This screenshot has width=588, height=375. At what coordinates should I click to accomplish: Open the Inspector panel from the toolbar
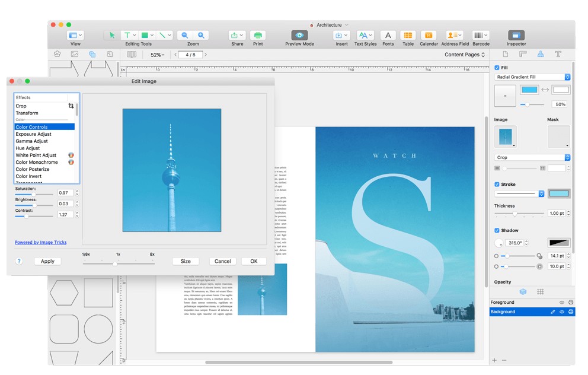pos(516,36)
